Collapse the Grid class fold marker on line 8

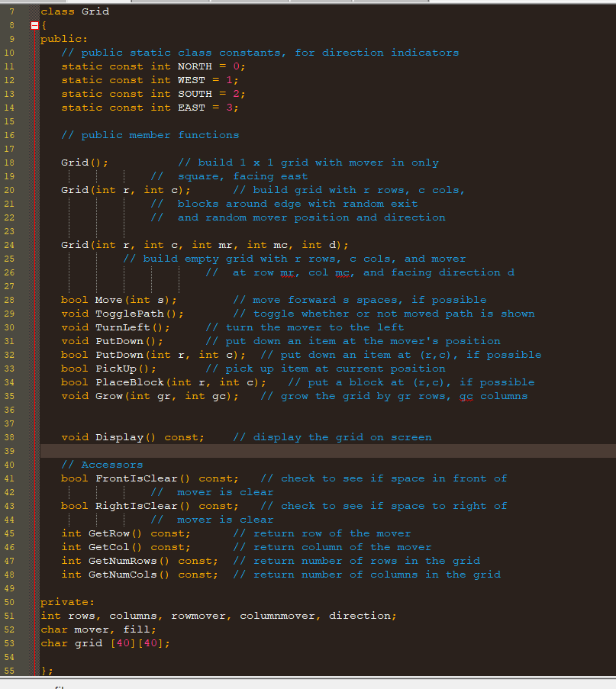pos(34,24)
